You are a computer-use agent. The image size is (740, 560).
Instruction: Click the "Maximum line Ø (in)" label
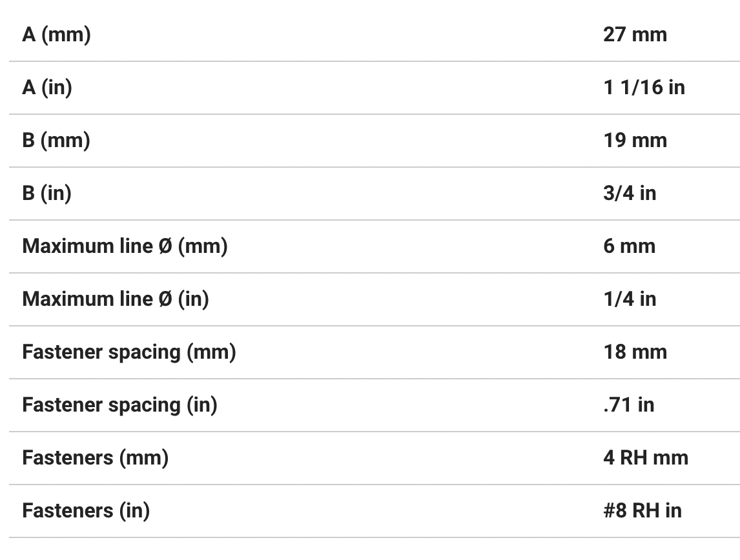pyautogui.click(x=116, y=299)
